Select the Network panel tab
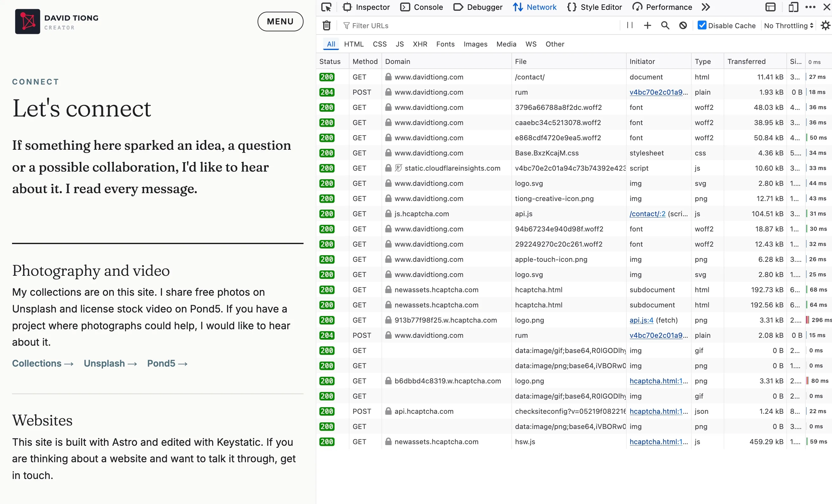 tap(534, 7)
